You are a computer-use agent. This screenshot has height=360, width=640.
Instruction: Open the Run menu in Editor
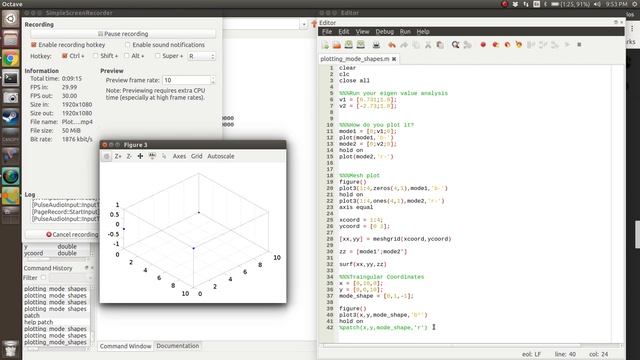405,31
